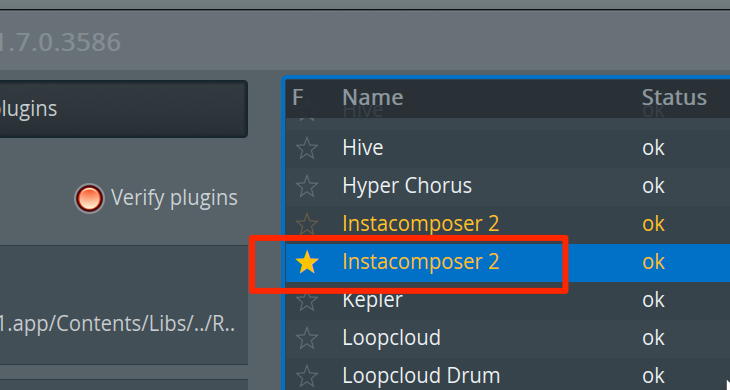Image resolution: width=730 pixels, height=390 pixels.
Task: Click the Verify plugins label text
Action: pos(174,198)
